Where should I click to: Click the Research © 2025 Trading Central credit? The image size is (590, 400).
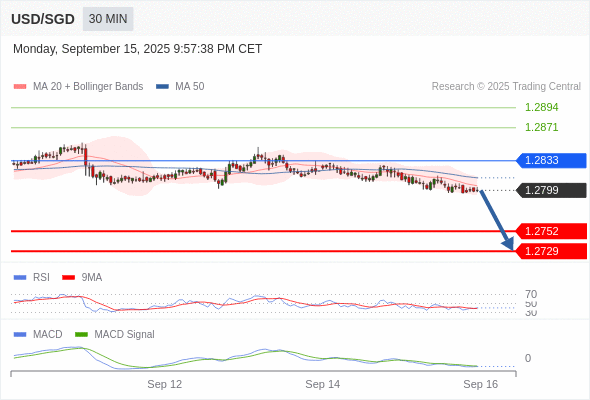click(x=506, y=87)
